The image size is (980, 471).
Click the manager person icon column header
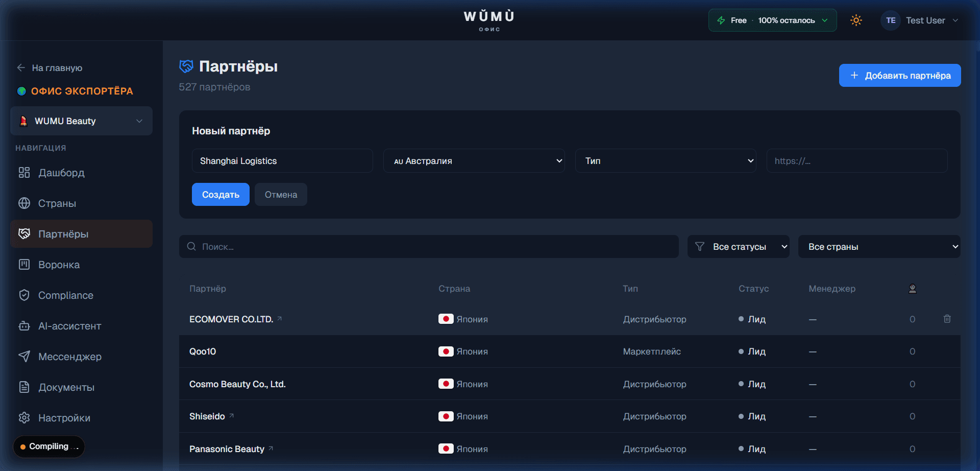[x=913, y=289]
